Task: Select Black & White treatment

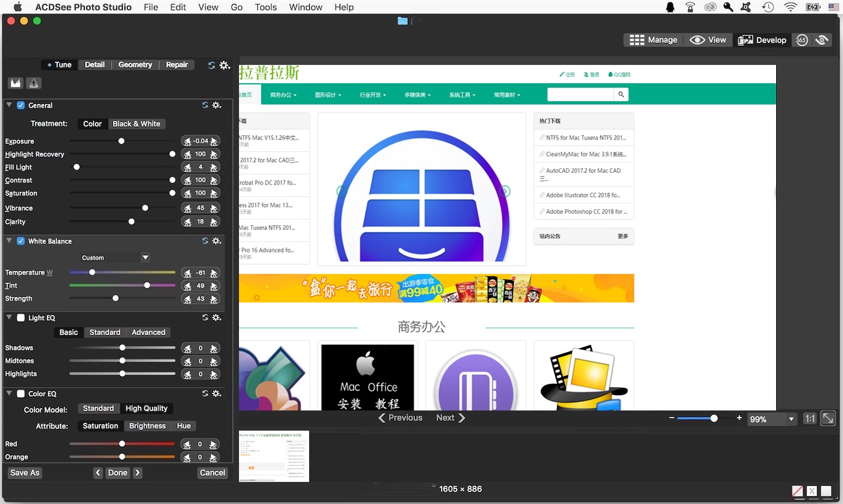Action: (x=136, y=124)
